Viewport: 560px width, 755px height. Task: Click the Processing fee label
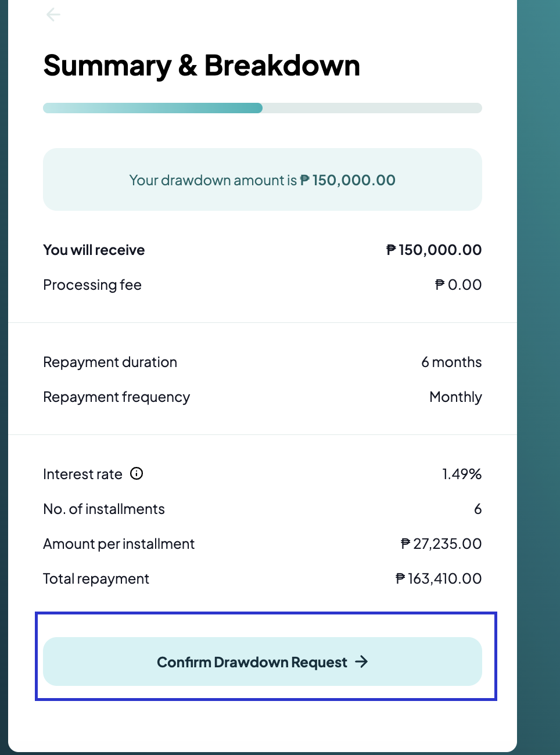[x=92, y=285]
